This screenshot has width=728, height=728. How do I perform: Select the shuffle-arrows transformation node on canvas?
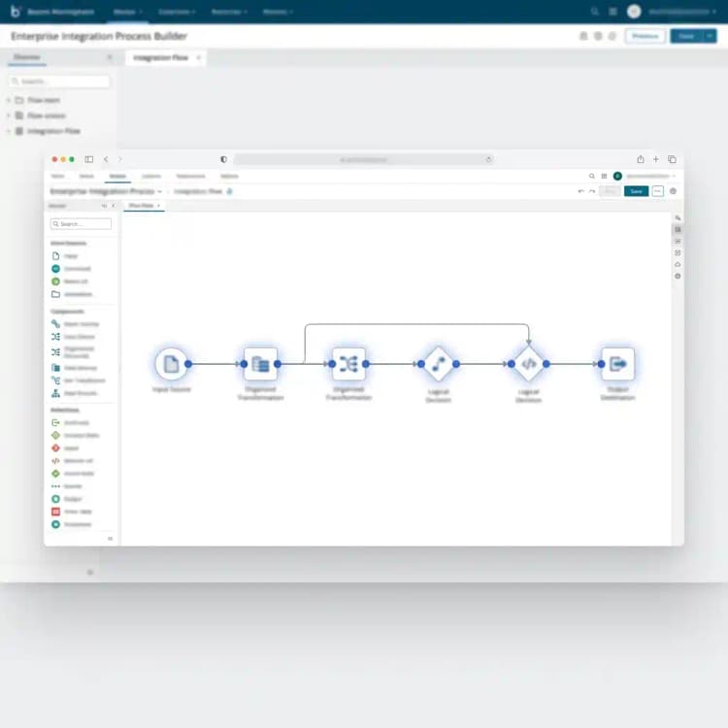click(348, 364)
